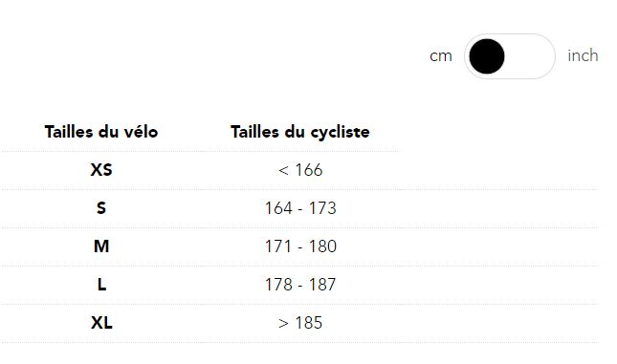Click the 178 - 187 height range
Image resolution: width=617 pixels, height=364 pixels.
tap(300, 285)
